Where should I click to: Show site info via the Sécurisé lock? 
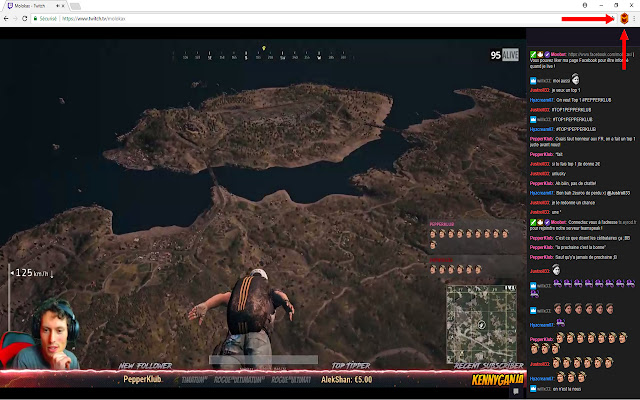pyautogui.click(x=45, y=19)
